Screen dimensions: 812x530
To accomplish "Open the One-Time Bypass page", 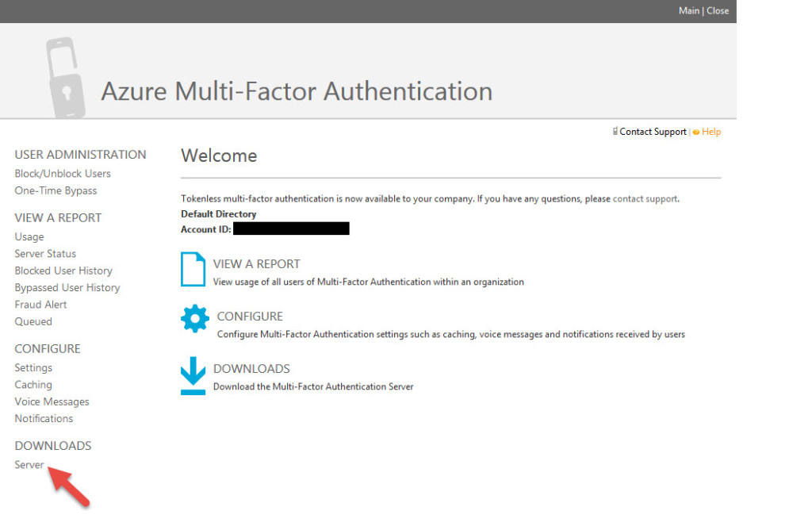I will point(56,190).
